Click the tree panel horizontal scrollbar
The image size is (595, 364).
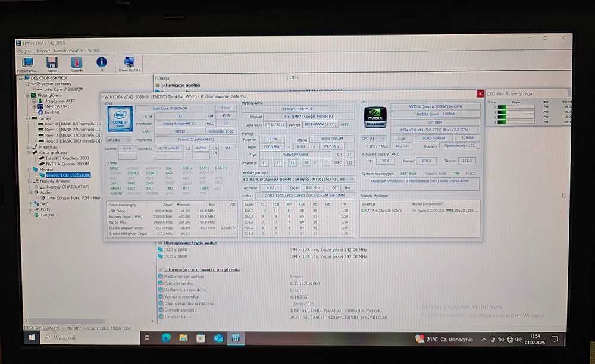point(67,321)
